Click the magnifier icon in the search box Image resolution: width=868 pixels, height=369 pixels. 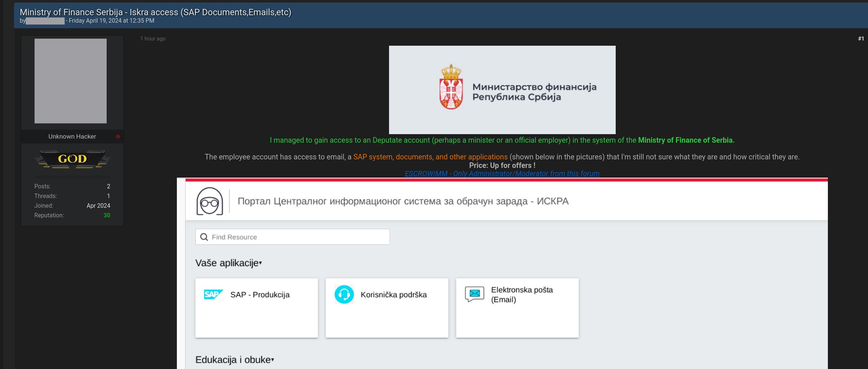click(204, 237)
